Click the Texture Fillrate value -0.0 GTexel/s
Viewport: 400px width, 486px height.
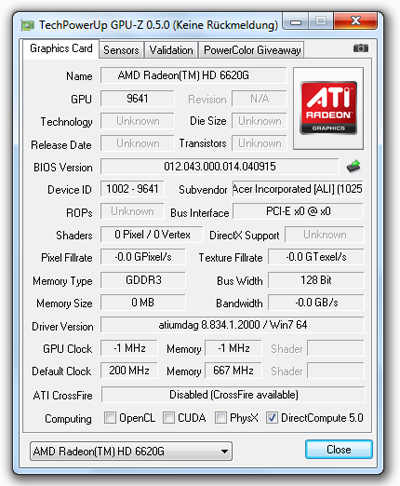point(316,257)
